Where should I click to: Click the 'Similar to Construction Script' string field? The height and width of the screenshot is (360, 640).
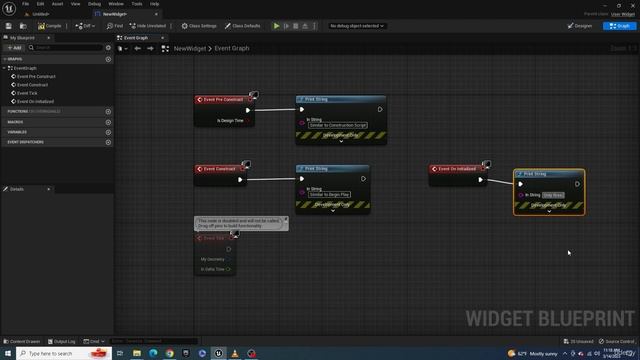pos(338,125)
